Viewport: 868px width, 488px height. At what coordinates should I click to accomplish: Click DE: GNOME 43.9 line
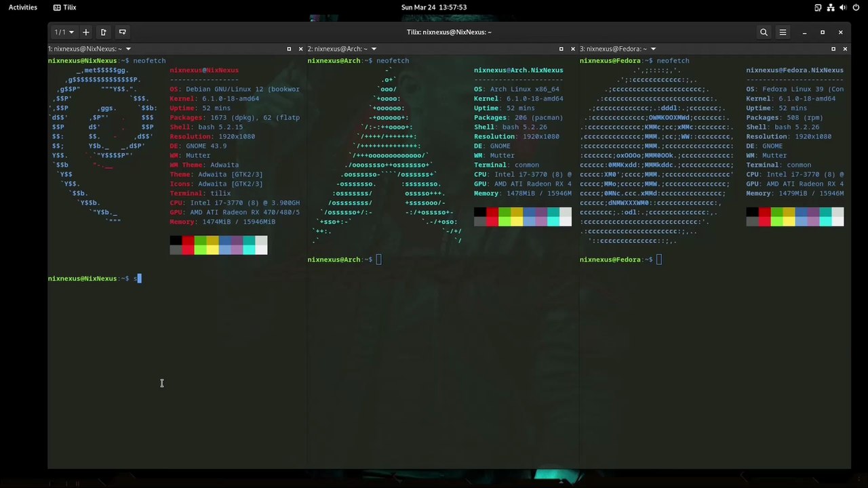[198, 146]
